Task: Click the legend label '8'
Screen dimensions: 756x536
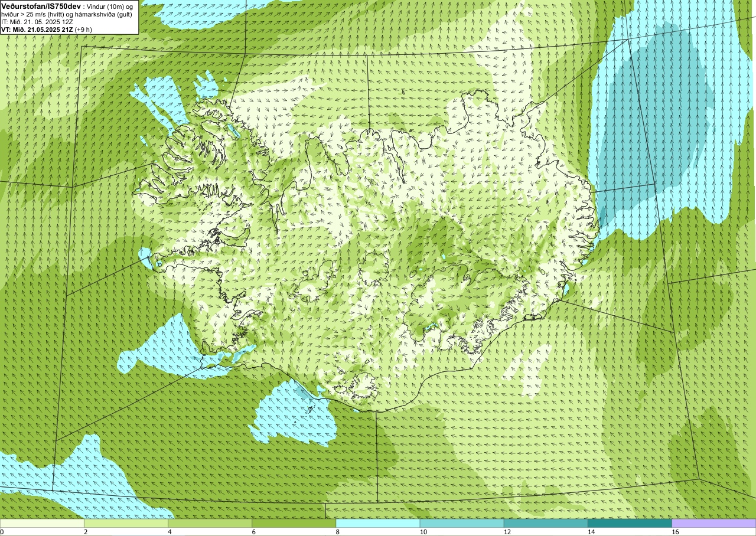Action: click(337, 532)
